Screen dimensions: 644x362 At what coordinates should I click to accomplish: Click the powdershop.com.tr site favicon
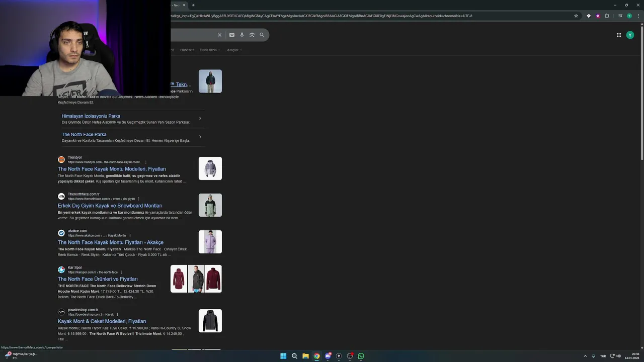[x=61, y=312]
